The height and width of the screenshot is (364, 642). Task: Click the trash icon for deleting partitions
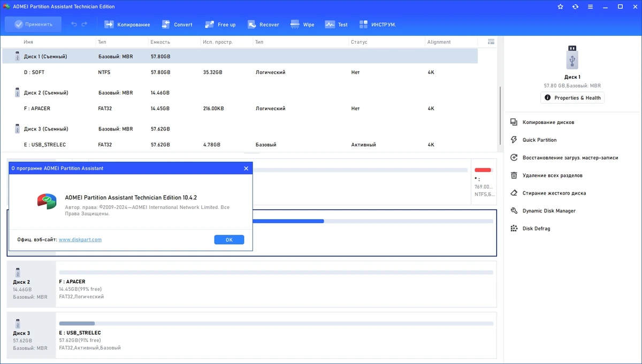[514, 175]
